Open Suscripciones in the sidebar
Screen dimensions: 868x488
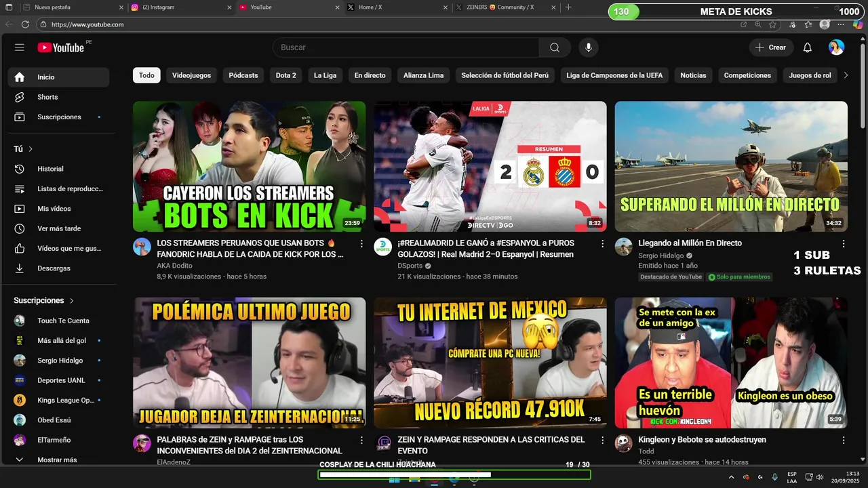point(58,117)
